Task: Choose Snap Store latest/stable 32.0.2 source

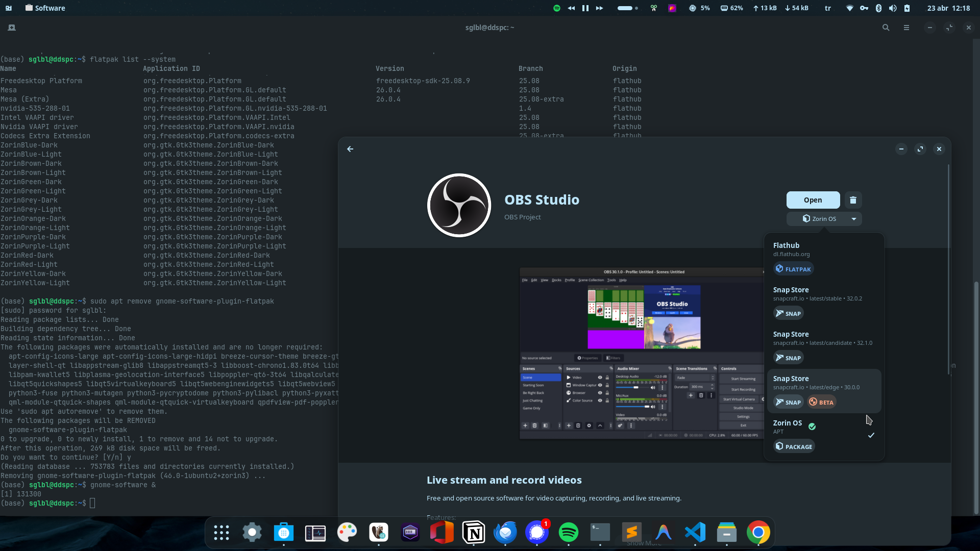Action: click(824, 302)
